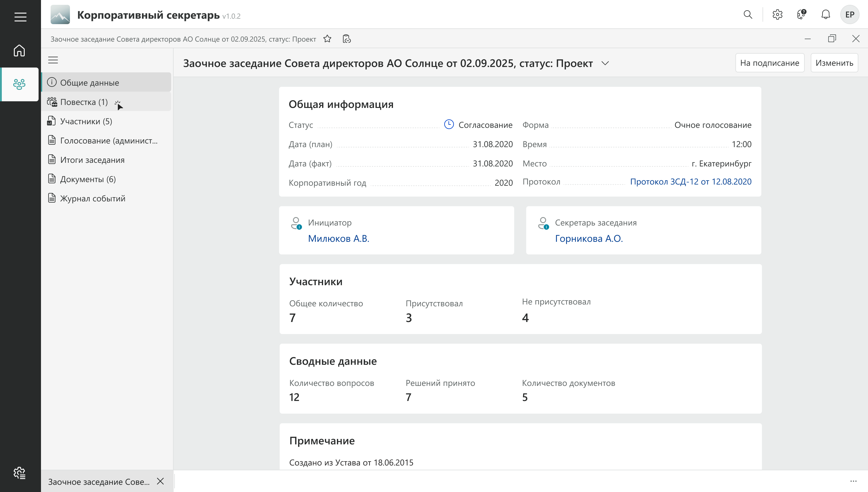
Task: Collapse the section navigation panel
Action: pos(53,60)
